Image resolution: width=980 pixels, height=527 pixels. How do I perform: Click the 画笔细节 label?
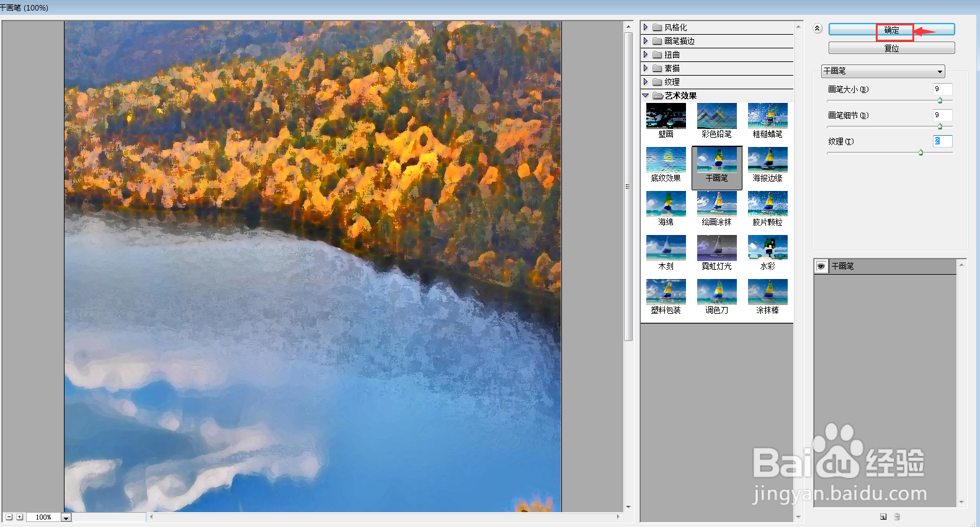point(848,115)
